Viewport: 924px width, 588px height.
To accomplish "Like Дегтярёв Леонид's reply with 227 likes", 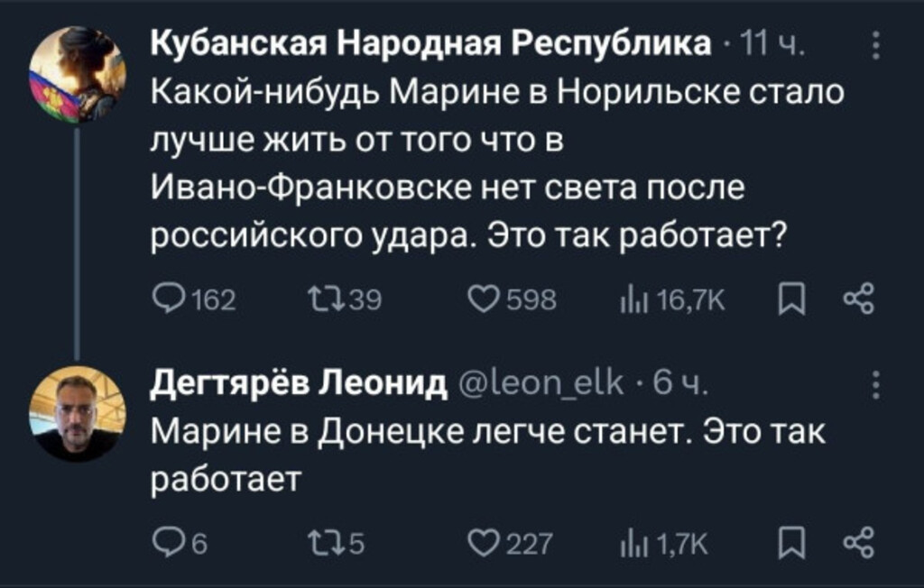I will click(x=485, y=542).
